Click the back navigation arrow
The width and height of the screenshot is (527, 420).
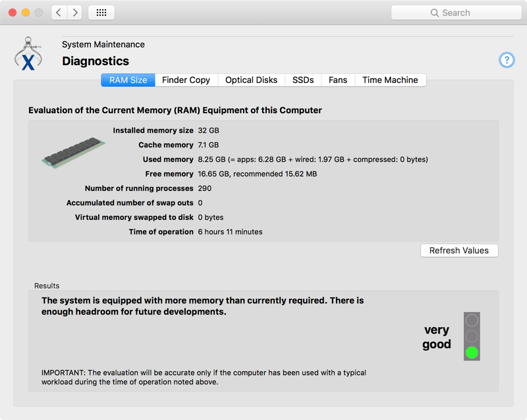click(59, 13)
